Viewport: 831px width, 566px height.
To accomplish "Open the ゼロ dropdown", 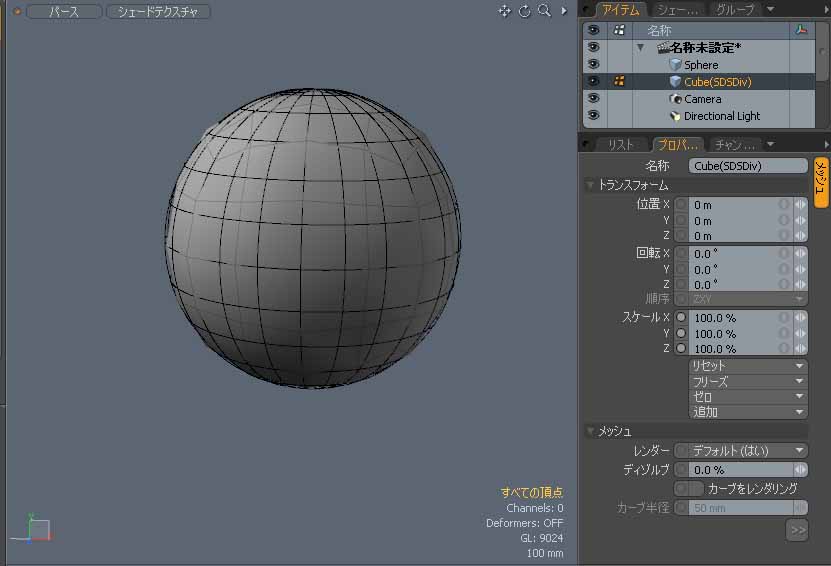I will pos(748,396).
